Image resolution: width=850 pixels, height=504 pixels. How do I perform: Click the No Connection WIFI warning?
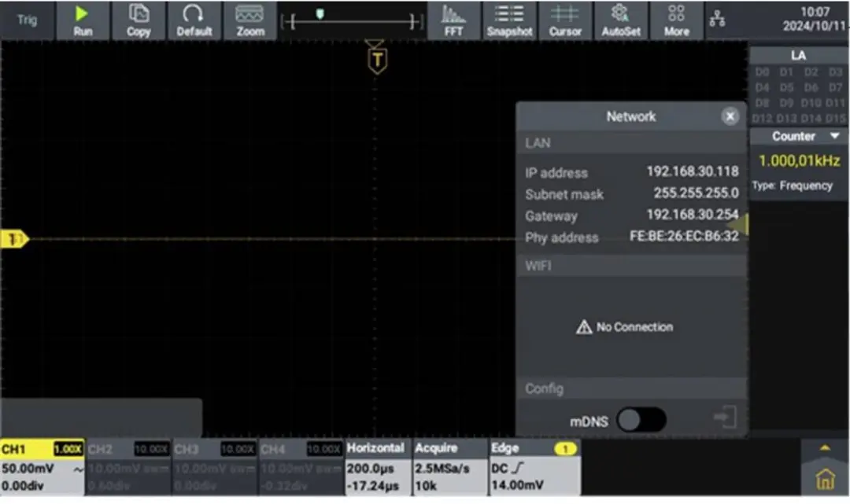624,327
